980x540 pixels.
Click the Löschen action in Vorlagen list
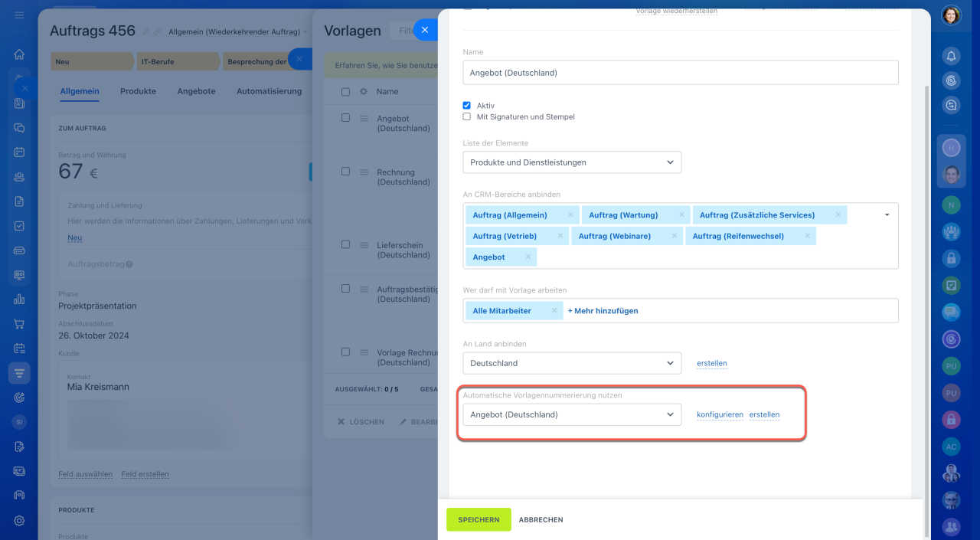click(x=361, y=422)
